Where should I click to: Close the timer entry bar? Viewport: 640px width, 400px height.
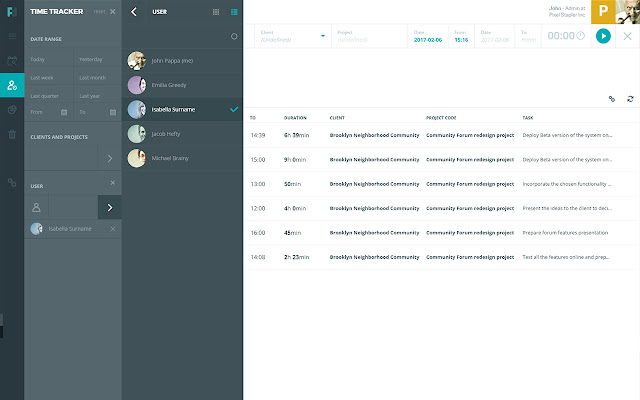627,36
